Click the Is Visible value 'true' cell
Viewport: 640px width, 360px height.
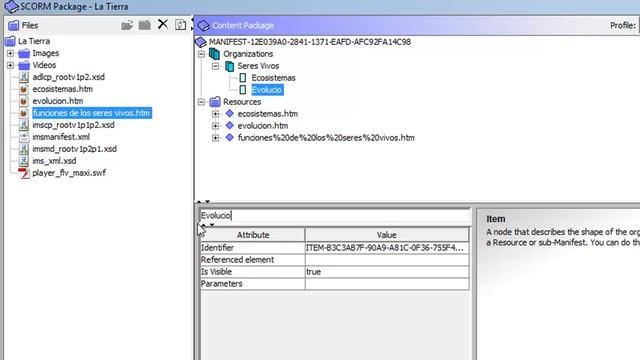point(387,272)
